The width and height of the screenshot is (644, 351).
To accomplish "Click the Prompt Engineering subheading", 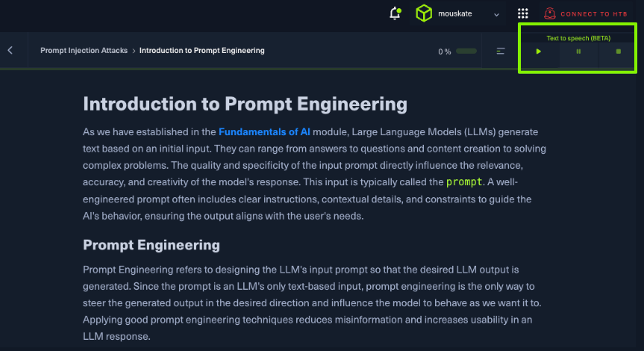I will [x=151, y=245].
